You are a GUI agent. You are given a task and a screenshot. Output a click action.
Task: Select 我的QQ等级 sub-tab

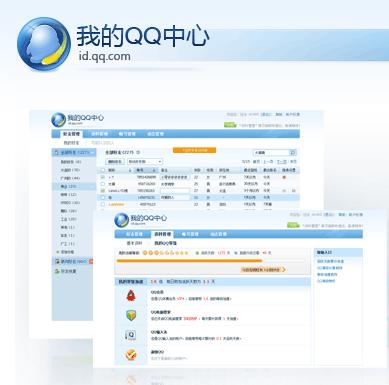point(165,243)
